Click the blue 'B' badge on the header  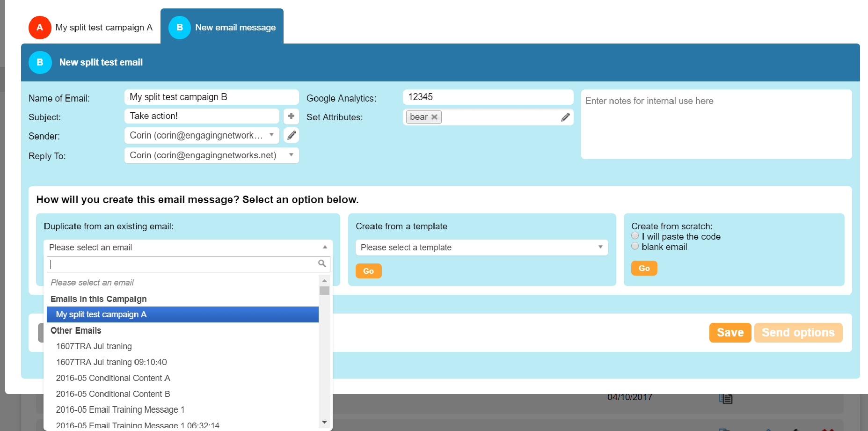click(40, 62)
